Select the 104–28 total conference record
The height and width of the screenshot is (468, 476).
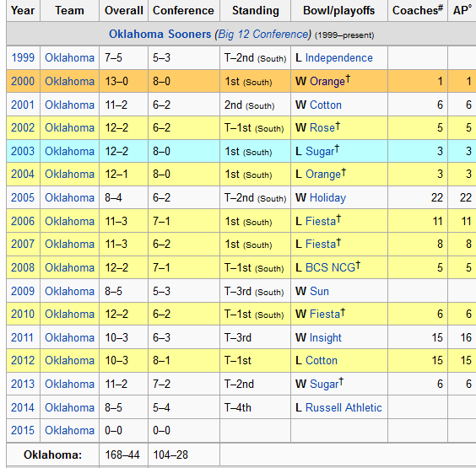(184, 455)
